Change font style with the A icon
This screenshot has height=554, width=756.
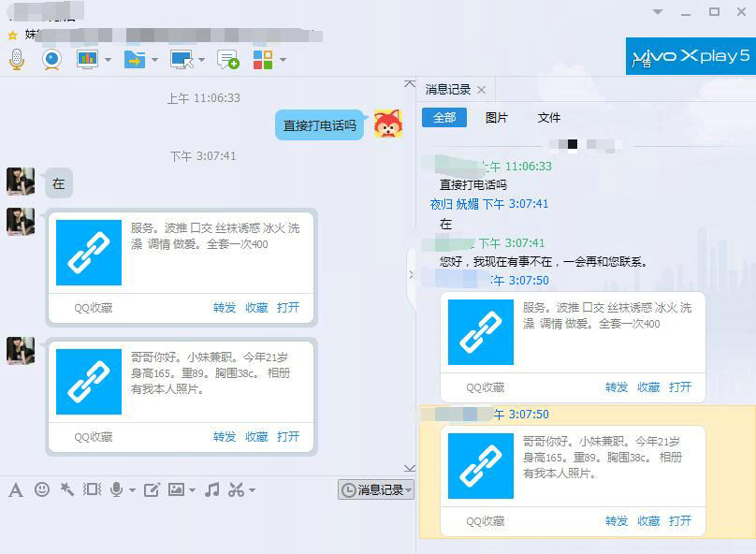(x=16, y=488)
